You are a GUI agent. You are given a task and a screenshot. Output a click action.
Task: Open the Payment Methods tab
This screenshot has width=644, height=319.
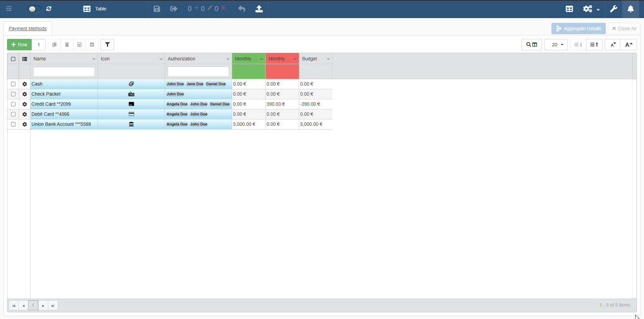(x=28, y=29)
